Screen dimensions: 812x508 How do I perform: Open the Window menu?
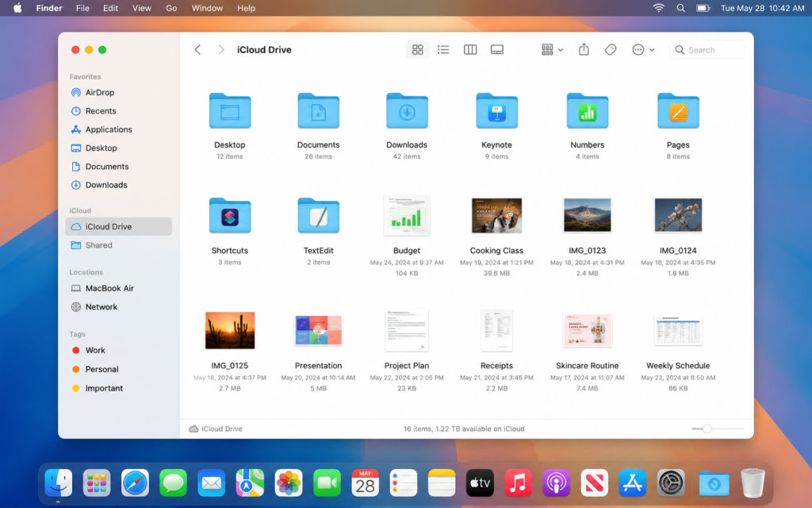[x=207, y=8]
